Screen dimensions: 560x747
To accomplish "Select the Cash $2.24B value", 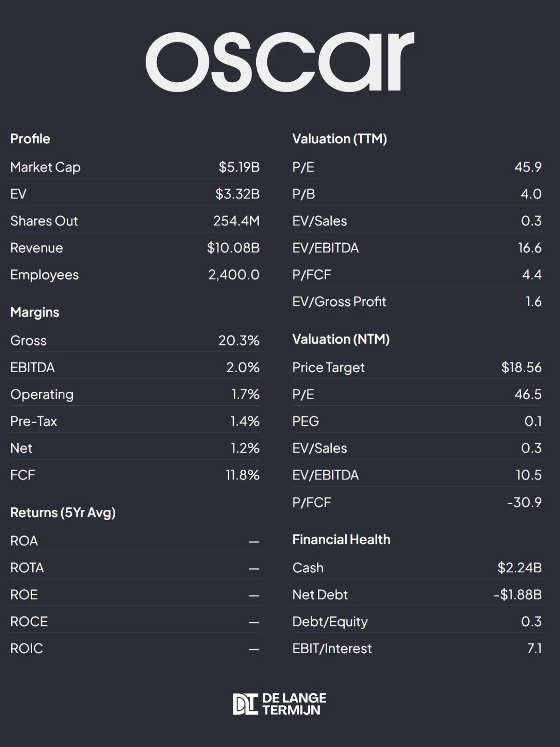I will [520, 568].
